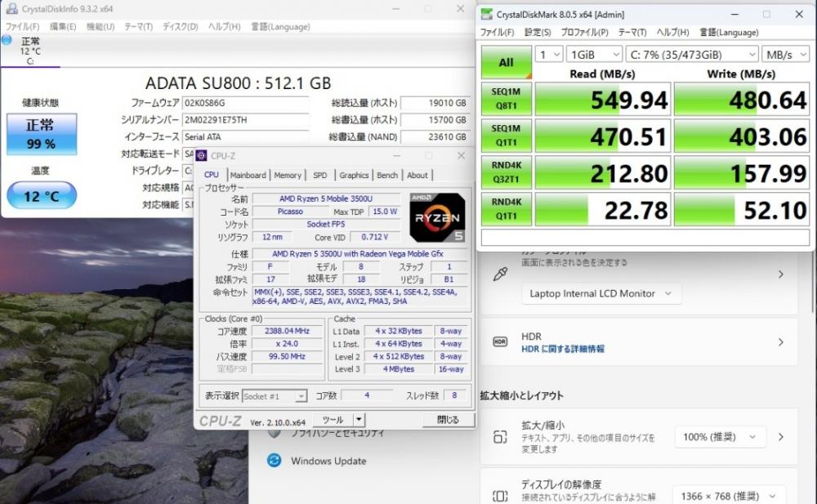This screenshot has height=504, width=817.
Task: Click the Serial ATA interface field
Action: 245,136
